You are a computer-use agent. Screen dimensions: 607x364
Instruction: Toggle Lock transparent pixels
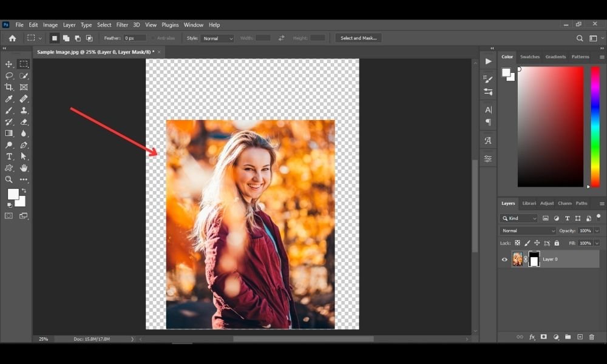517,243
